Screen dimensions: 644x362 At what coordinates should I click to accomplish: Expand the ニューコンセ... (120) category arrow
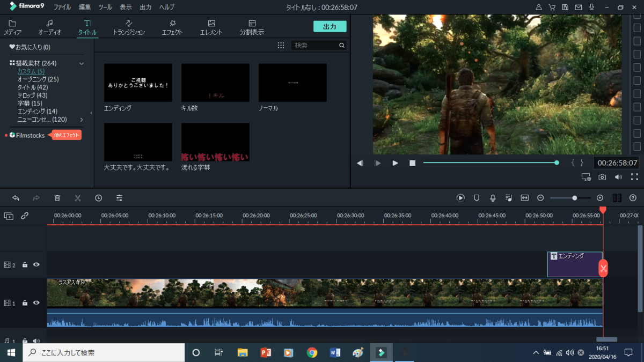click(x=82, y=120)
